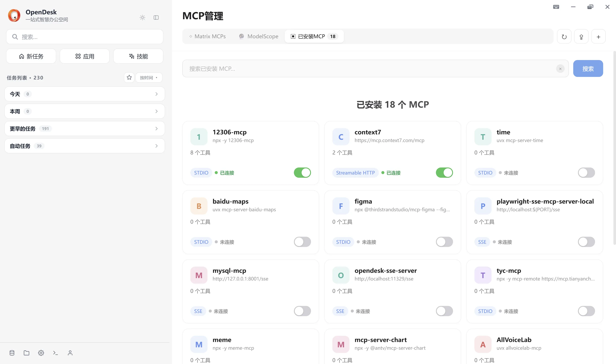Image resolution: width=616 pixels, height=364 pixels.
Task: Switch to the ModelScope tab
Action: (259, 36)
